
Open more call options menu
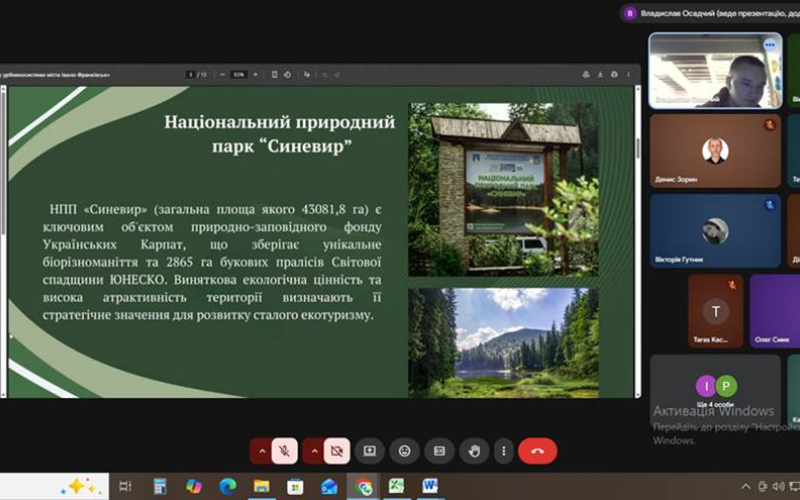tap(504, 451)
